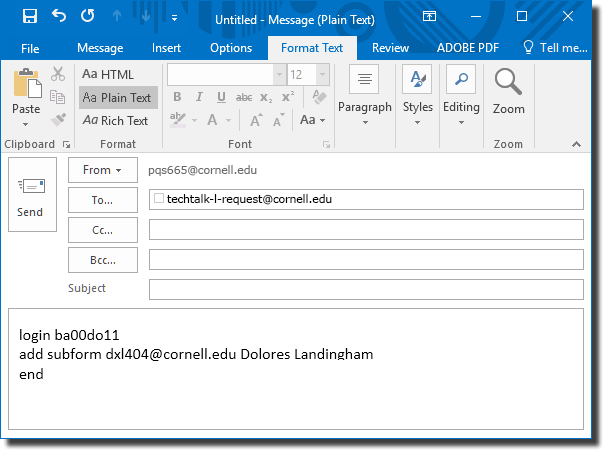
Task: Open the File tab
Action: click(30, 48)
